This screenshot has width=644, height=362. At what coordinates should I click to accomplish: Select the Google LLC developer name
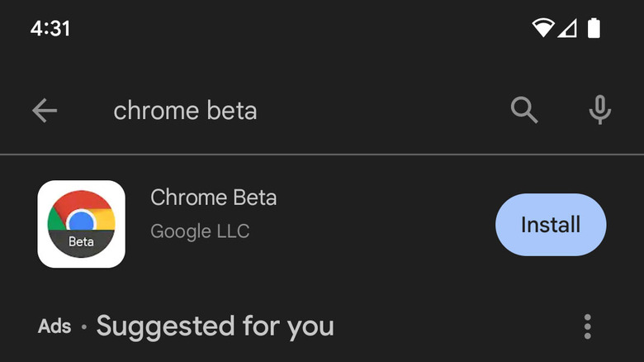coord(200,231)
